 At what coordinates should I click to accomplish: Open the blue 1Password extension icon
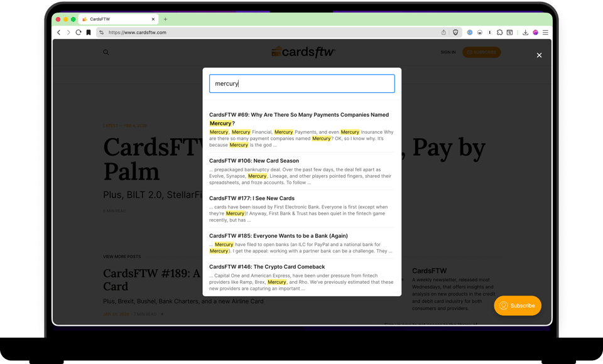pyautogui.click(x=470, y=33)
